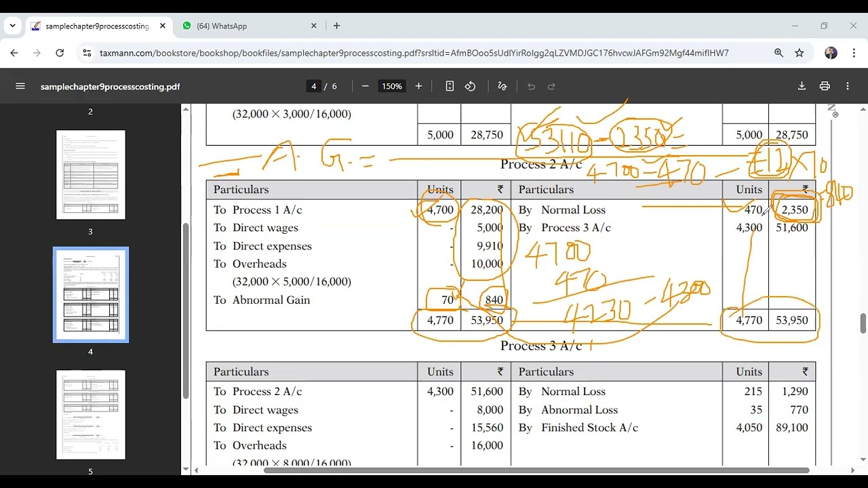Click the '16,000' overheads amount

point(487,445)
